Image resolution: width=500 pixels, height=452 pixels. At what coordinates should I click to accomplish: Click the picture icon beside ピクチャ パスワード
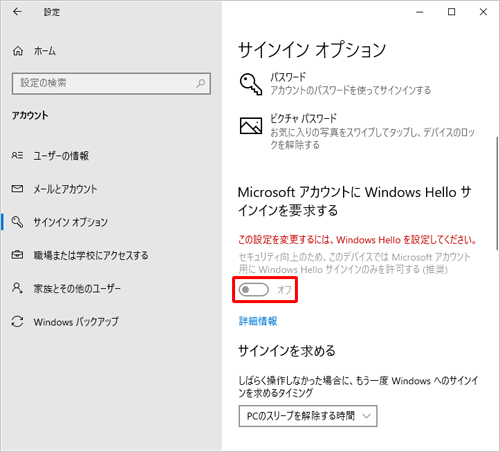[251, 125]
